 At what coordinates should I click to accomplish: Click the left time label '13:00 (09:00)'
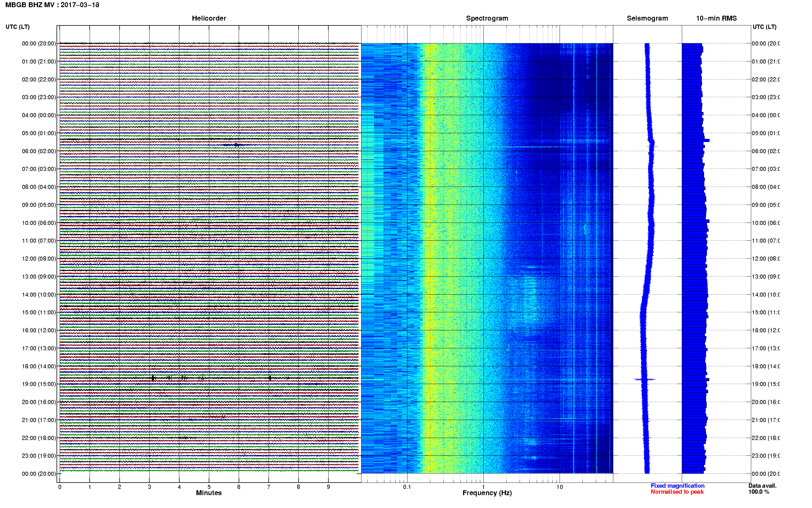tap(39, 277)
